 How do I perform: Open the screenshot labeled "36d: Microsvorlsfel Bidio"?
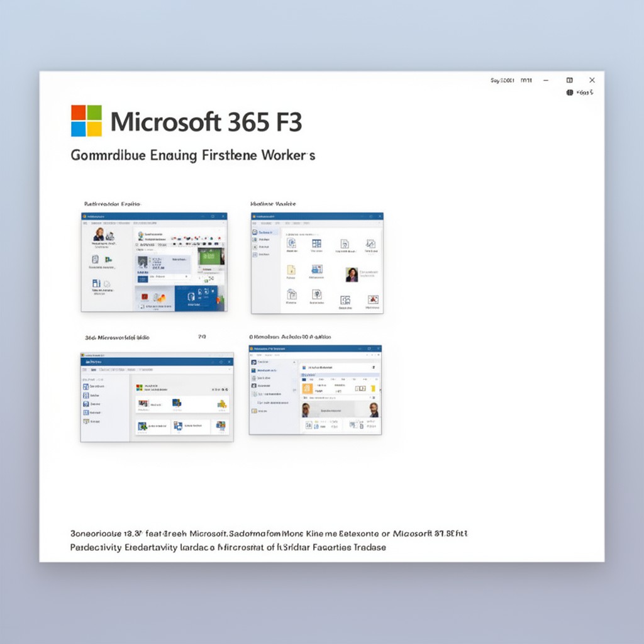pos(157,397)
